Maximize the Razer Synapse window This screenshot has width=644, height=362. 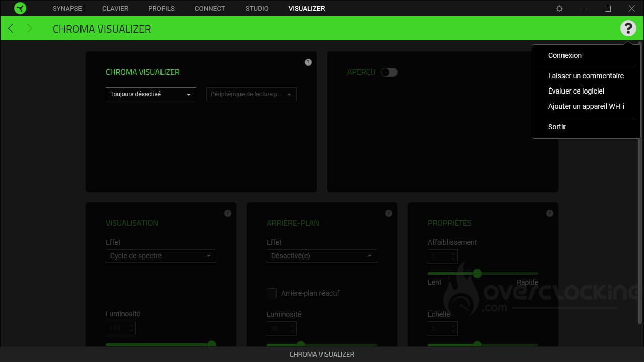[608, 9]
